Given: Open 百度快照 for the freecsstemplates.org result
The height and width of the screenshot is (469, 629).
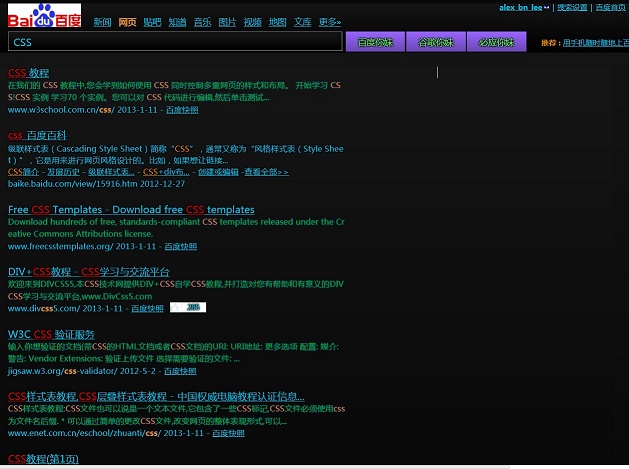Looking at the screenshot, I should point(181,246).
